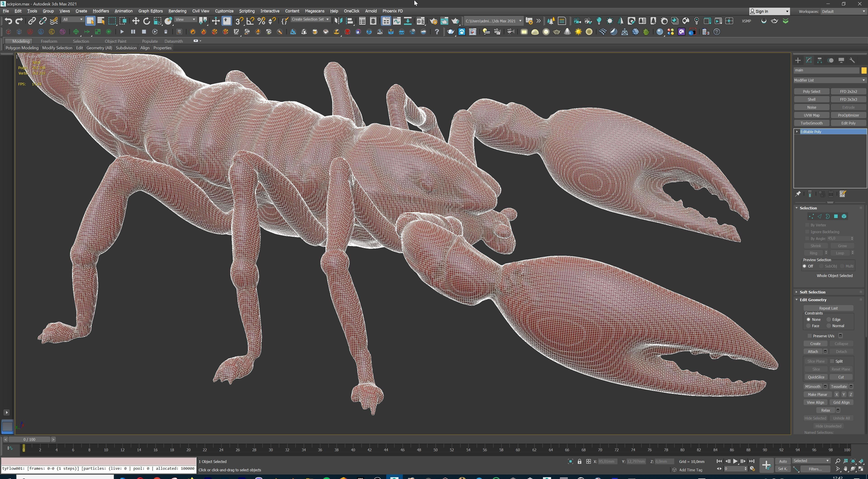
Task: Open the Create command panel tab
Action: click(797, 60)
